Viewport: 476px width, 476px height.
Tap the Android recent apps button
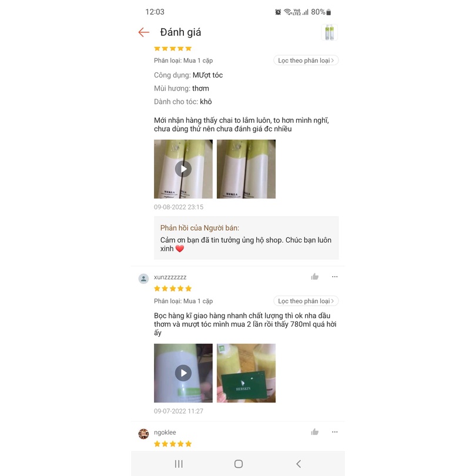point(179,464)
